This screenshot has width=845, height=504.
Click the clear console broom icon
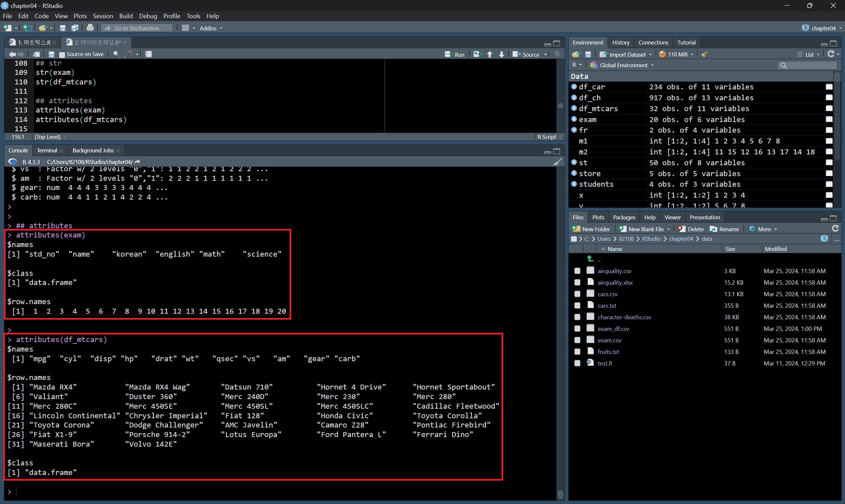[x=557, y=162]
